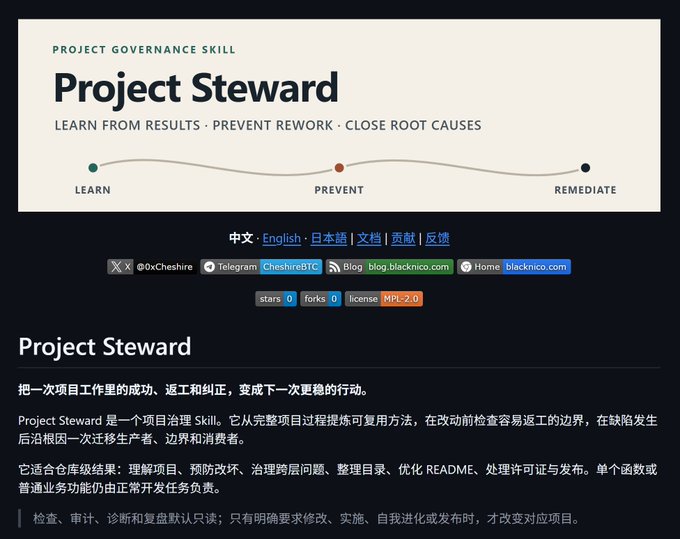Open the English language link
The height and width of the screenshot is (539, 680).
[281, 238]
